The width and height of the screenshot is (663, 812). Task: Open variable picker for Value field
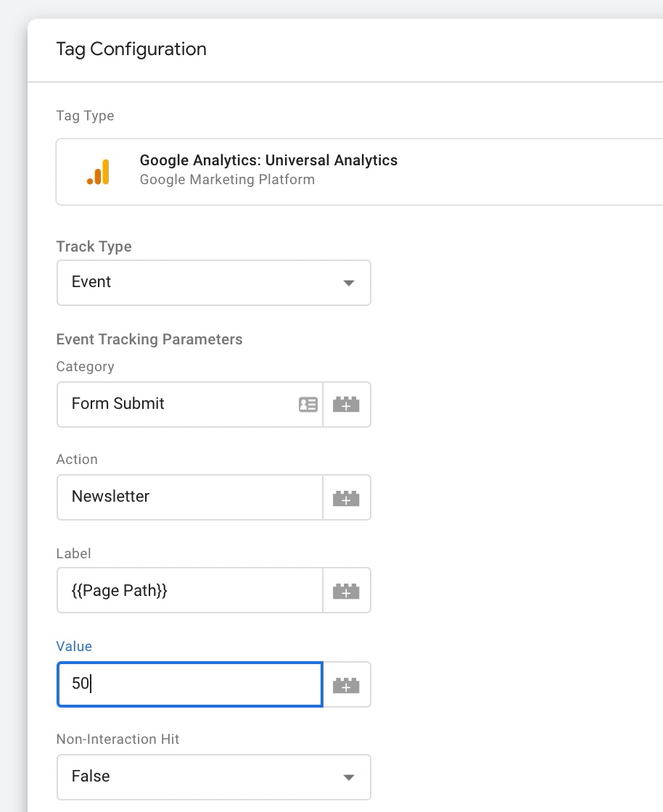(x=347, y=684)
